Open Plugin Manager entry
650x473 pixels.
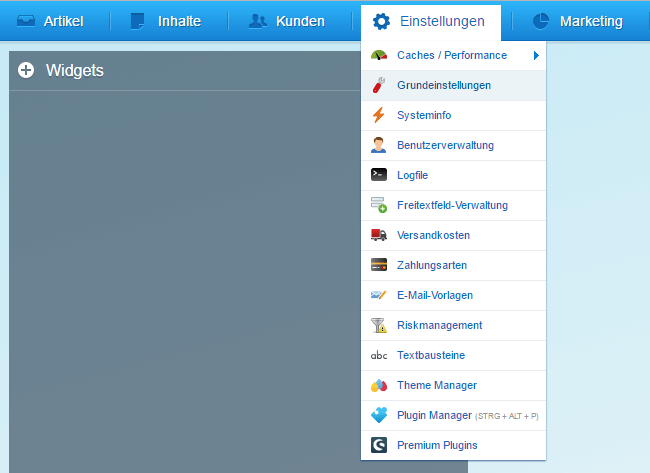coord(454,415)
